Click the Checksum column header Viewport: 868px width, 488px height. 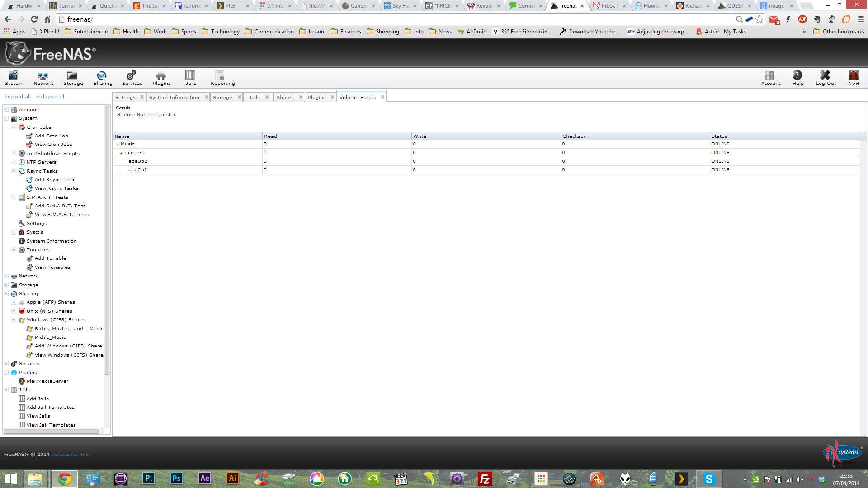point(635,136)
